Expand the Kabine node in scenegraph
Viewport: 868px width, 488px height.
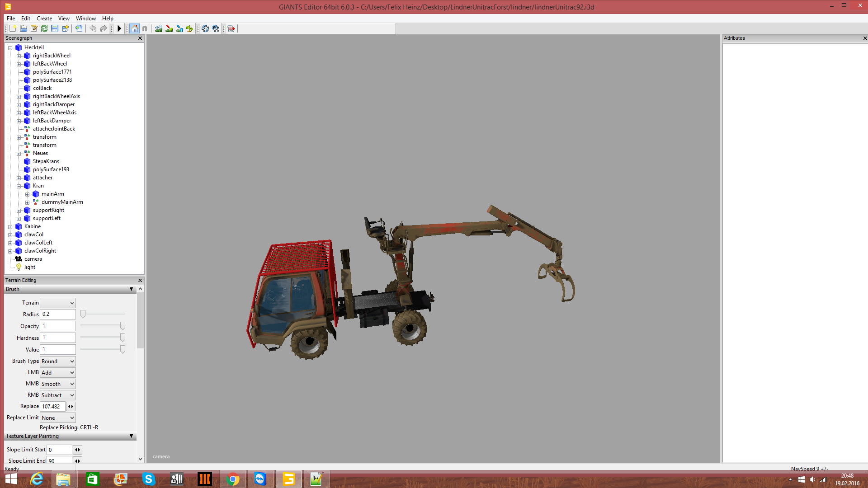click(x=10, y=227)
